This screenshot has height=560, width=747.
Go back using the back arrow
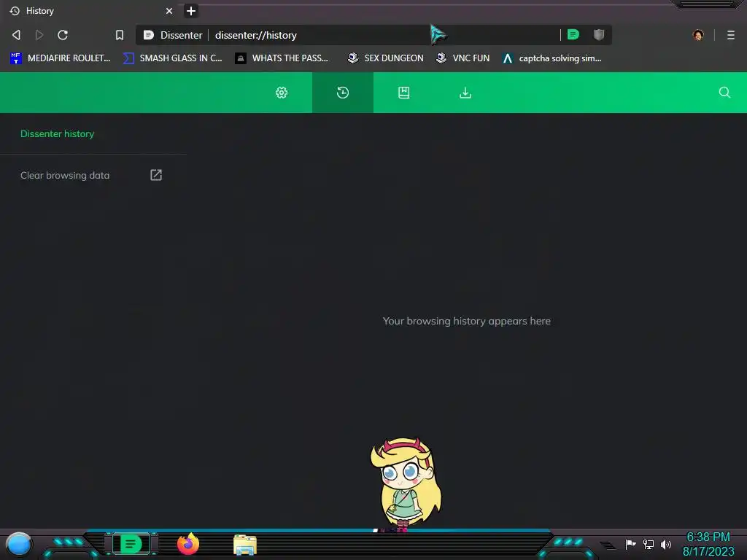tap(16, 35)
